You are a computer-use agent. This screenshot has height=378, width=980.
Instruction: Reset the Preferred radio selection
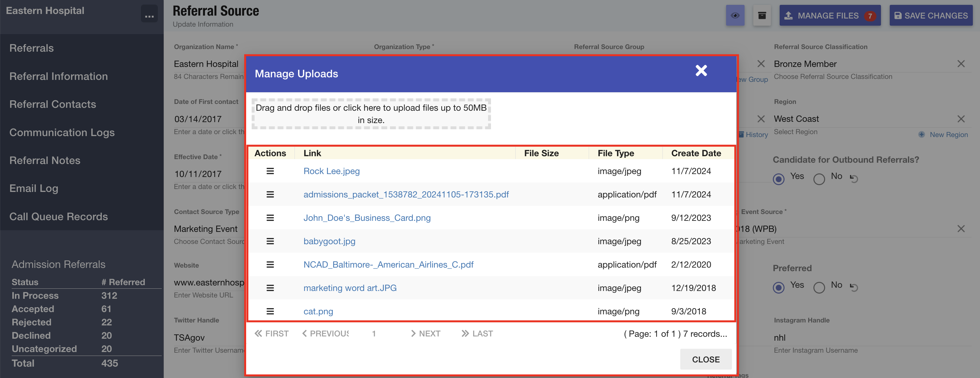pos(854,287)
